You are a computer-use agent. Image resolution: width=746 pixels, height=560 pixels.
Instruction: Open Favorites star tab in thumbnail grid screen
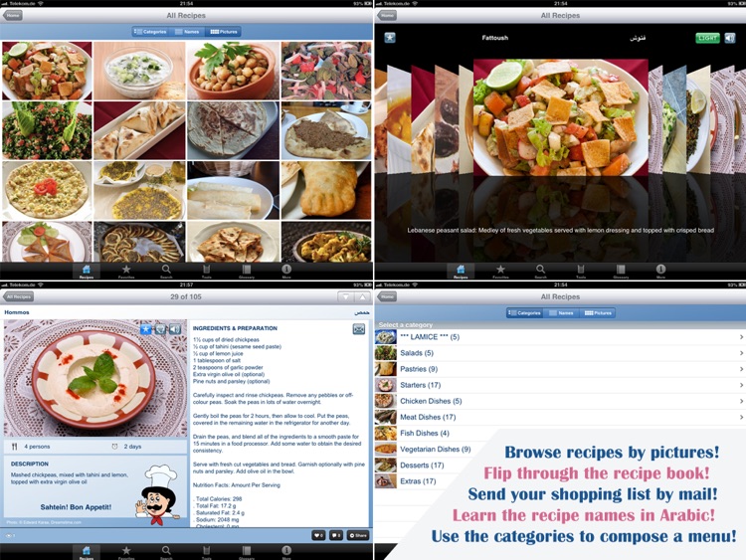click(x=126, y=272)
